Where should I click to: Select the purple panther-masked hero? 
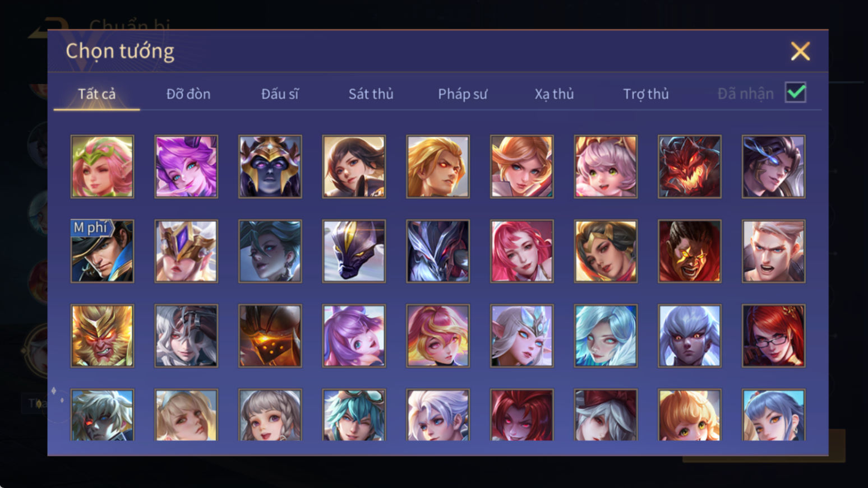tap(354, 251)
